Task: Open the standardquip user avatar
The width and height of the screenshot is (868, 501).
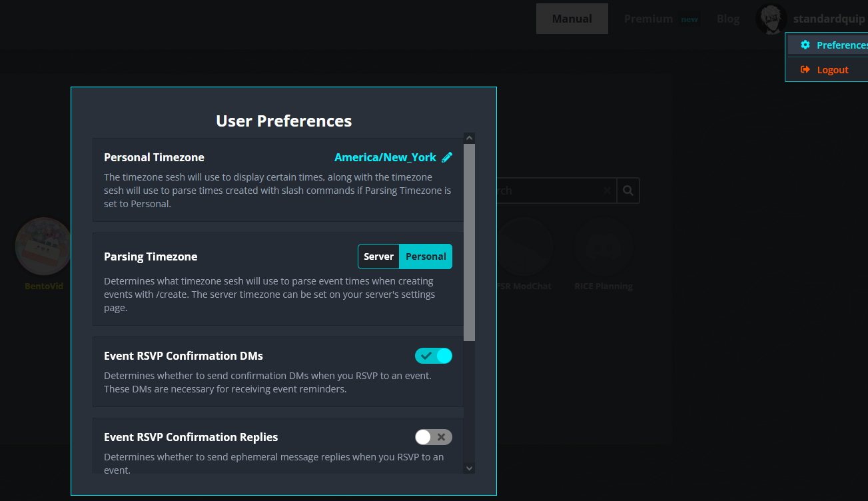Action: point(771,19)
